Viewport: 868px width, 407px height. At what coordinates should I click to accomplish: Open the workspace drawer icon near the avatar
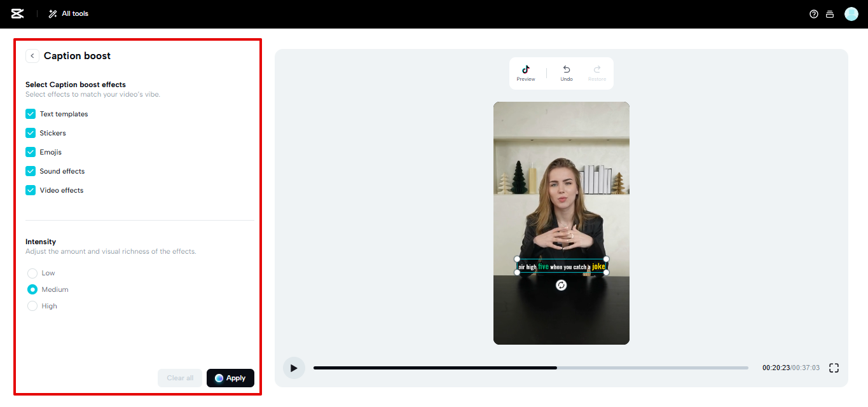830,13
